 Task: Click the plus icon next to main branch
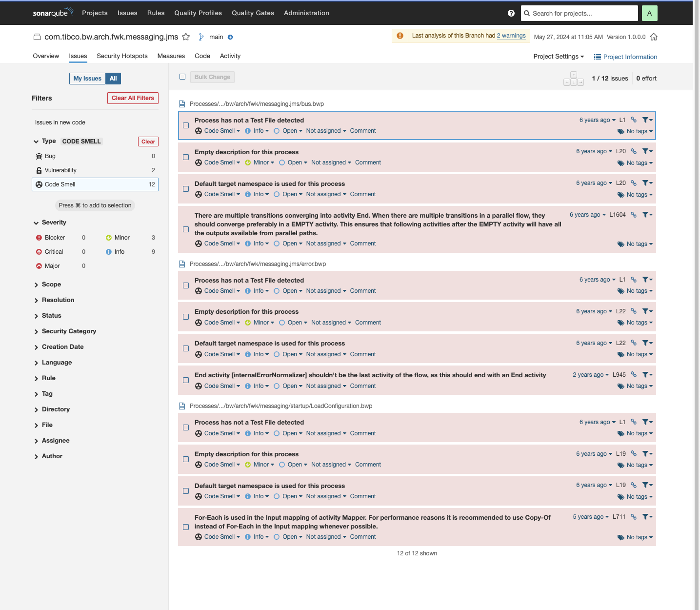230,37
